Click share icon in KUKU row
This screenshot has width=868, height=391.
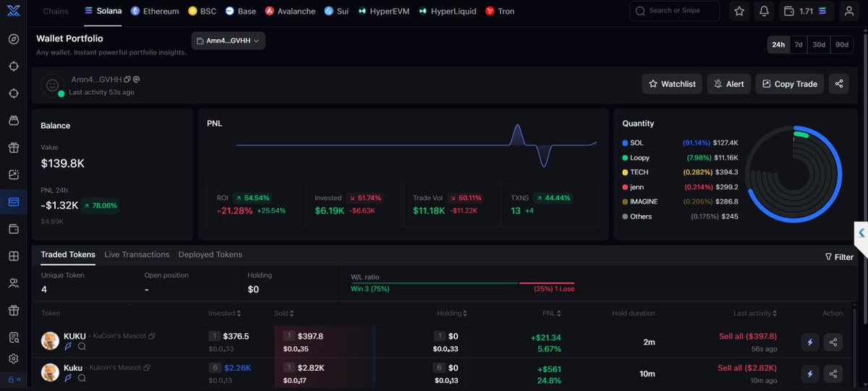click(x=833, y=342)
